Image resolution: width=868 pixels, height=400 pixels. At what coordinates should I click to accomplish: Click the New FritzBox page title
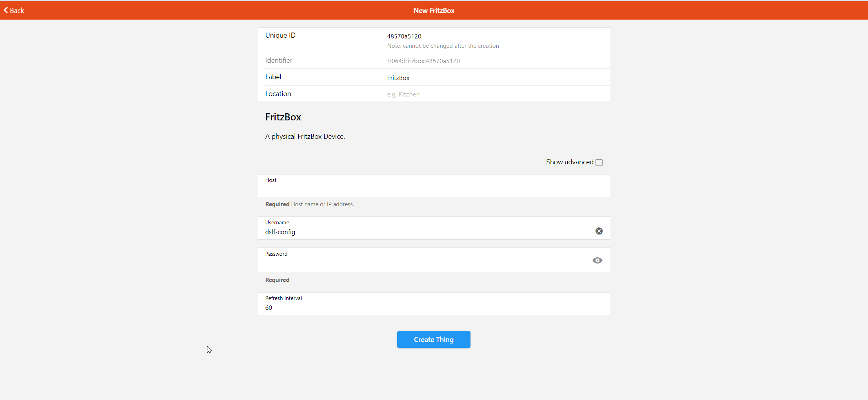click(x=434, y=11)
